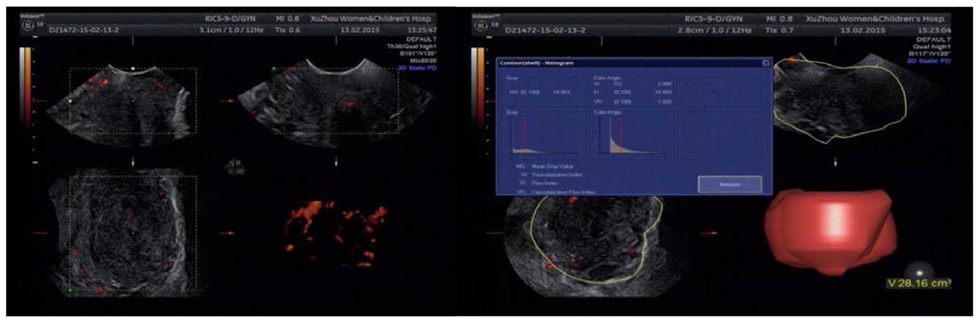This screenshot has height=323, width=980.
Task: Click the light source sphere above volume readout
Action: coord(919,272)
